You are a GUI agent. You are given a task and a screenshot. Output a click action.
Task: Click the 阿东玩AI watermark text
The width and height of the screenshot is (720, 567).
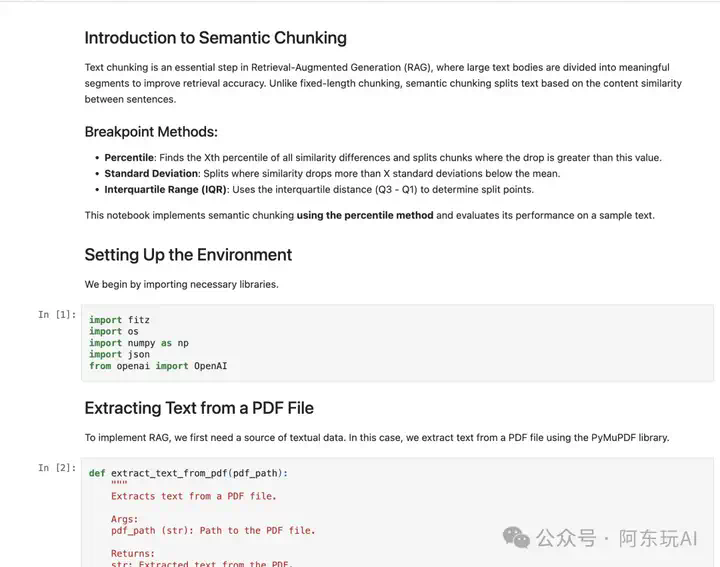[658, 539]
